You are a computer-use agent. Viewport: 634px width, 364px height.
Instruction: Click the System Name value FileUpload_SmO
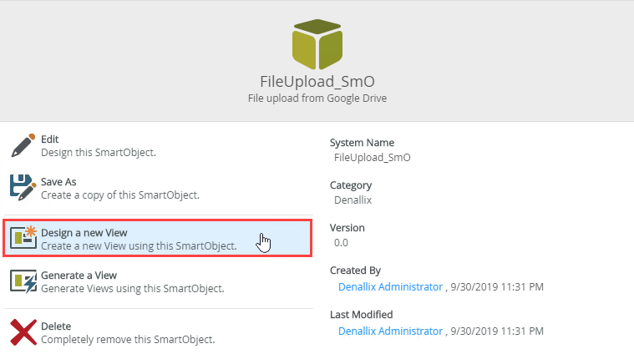[372, 158]
